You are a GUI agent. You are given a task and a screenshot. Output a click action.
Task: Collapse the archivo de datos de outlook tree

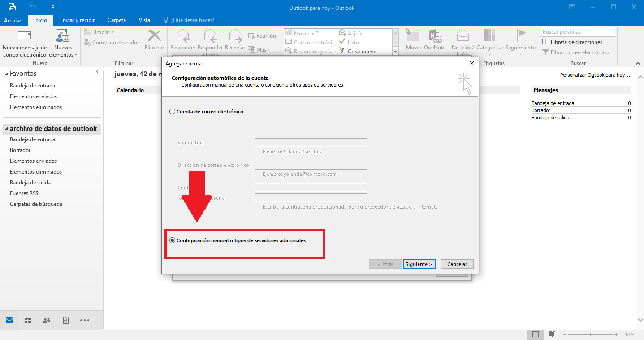pyautogui.click(x=6, y=129)
